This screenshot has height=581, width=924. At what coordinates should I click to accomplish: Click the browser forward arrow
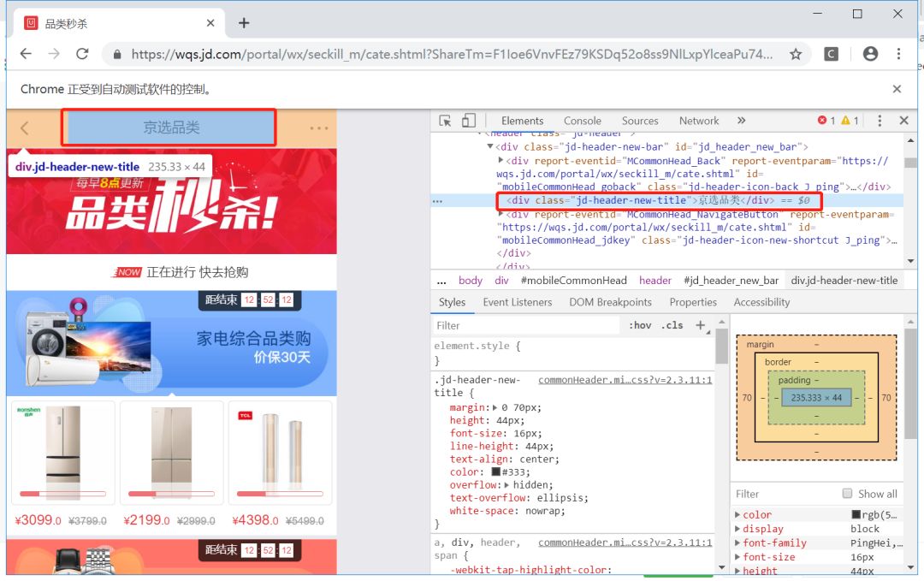(x=54, y=54)
